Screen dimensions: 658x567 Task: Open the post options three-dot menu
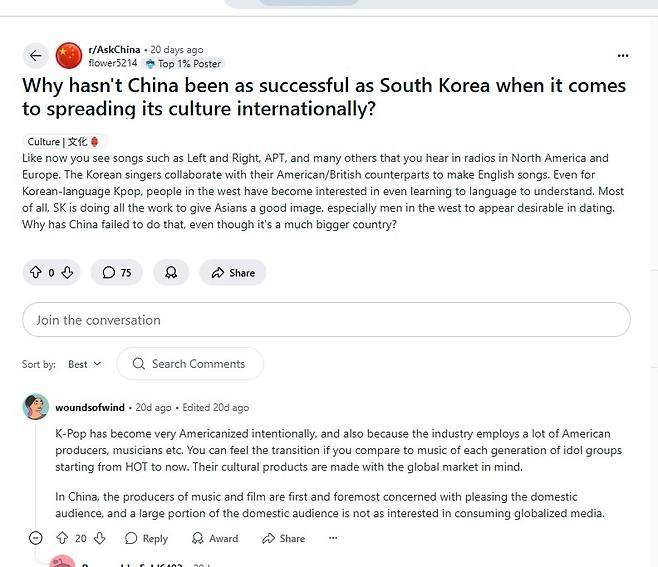[624, 56]
